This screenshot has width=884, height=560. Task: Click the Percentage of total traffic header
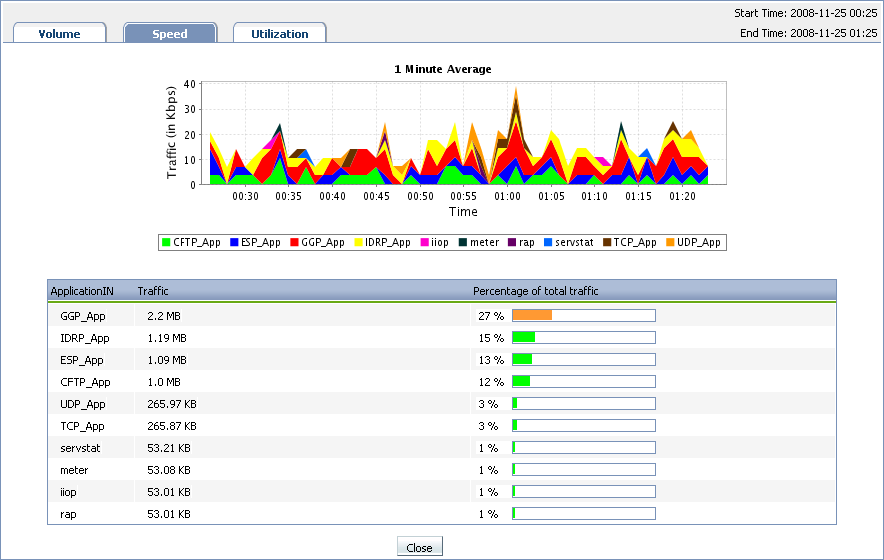[535, 291]
